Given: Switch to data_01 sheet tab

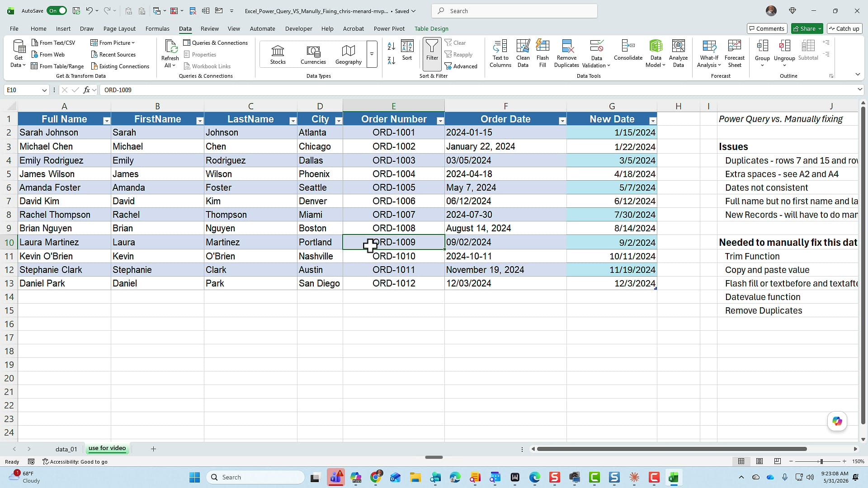Looking at the screenshot, I should tap(66, 449).
